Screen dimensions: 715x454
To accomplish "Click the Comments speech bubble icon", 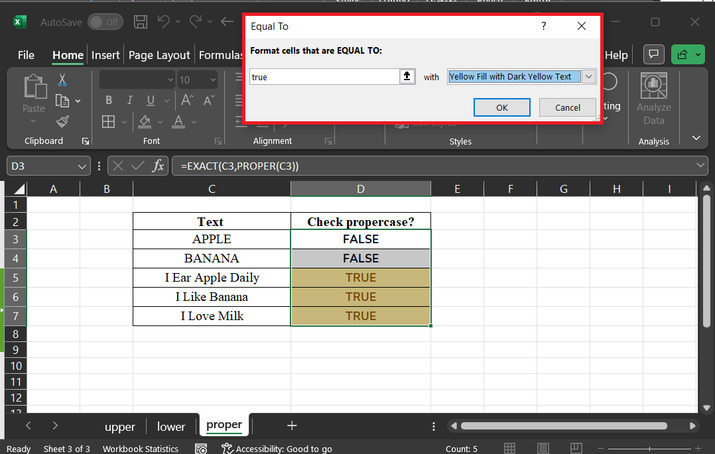I will click(654, 55).
